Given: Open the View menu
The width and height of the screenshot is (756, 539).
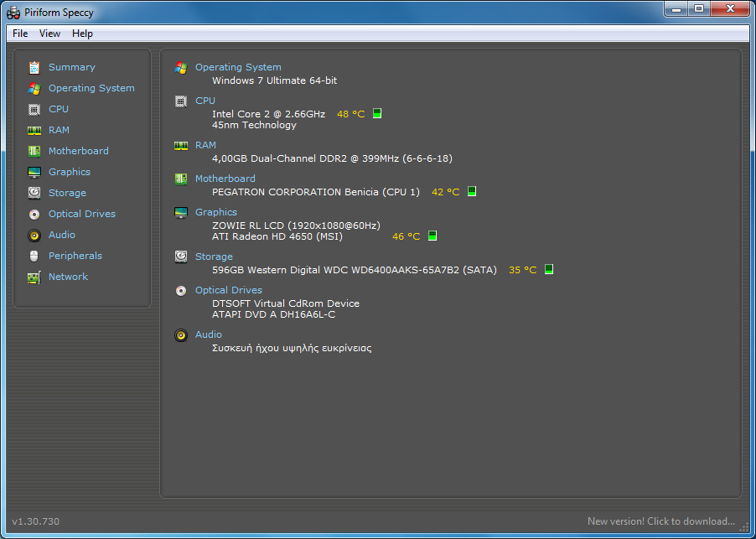Looking at the screenshot, I should (49, 34).
